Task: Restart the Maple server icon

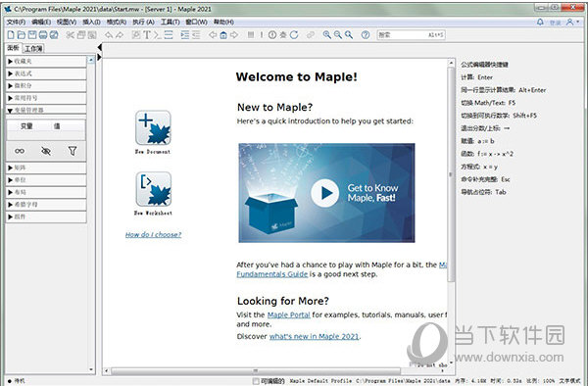Action: (294, 35)
